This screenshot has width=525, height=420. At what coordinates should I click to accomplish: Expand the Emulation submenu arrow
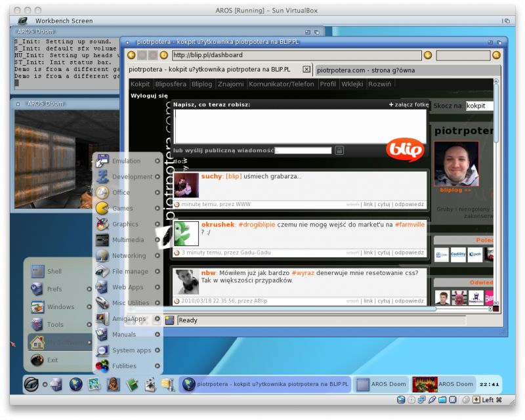click(x=157, y=161)
